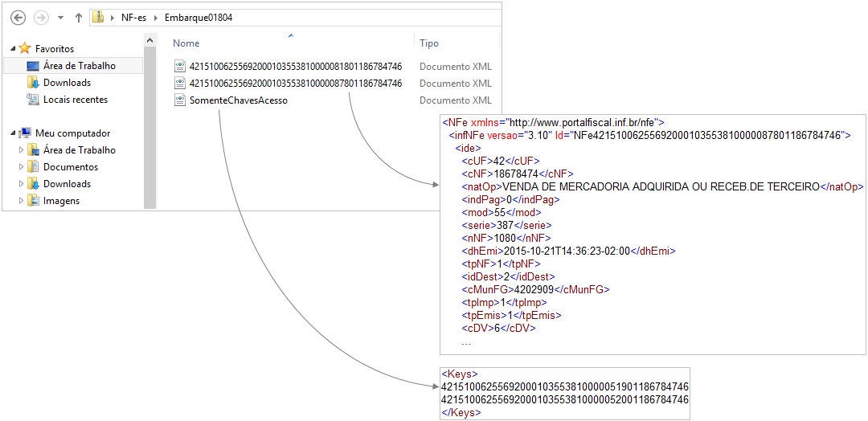Click the cNF value 18678474
868x421 pixels.
pos(516,174)
